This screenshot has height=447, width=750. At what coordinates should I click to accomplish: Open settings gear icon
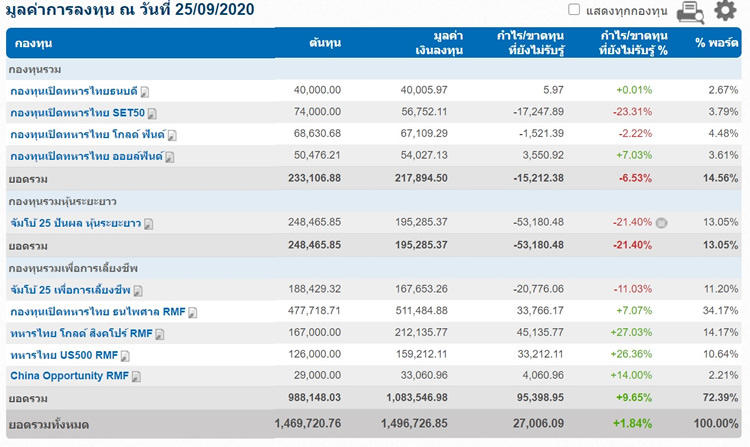pyautogui.click(x=725, y=10)
